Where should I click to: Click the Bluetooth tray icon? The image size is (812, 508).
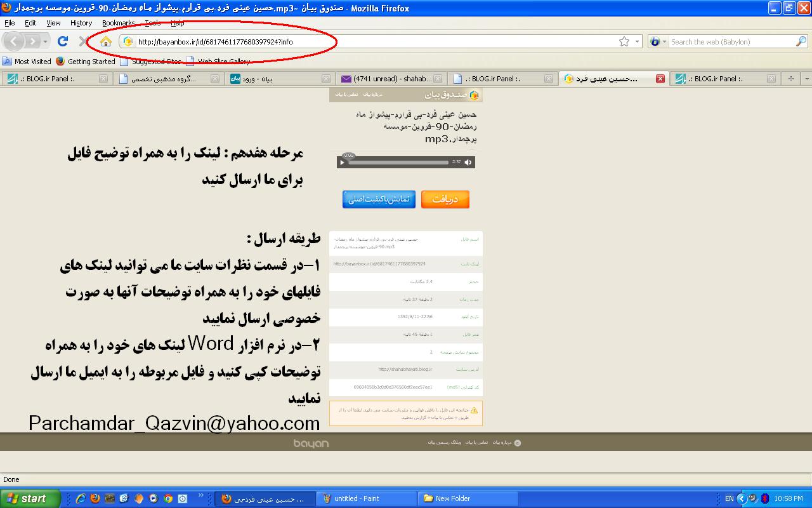pyautogui.click(x=765, y=498)
